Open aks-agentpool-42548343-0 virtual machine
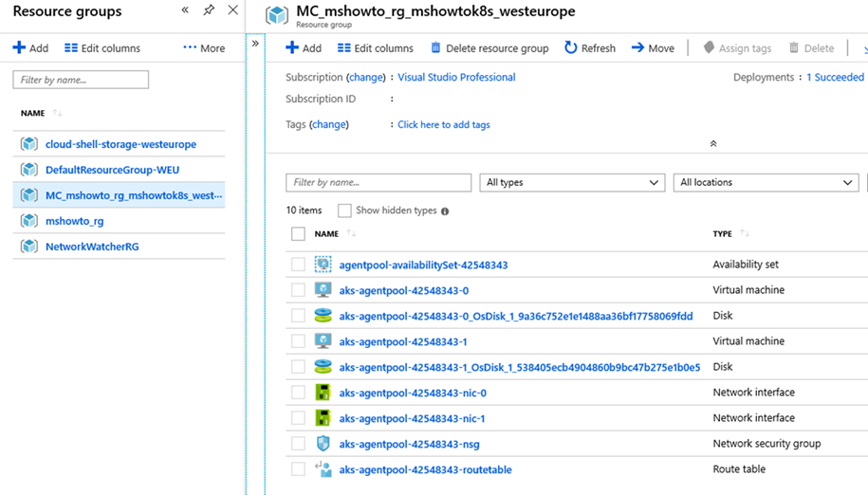868x495 pixels. (403, 290)
